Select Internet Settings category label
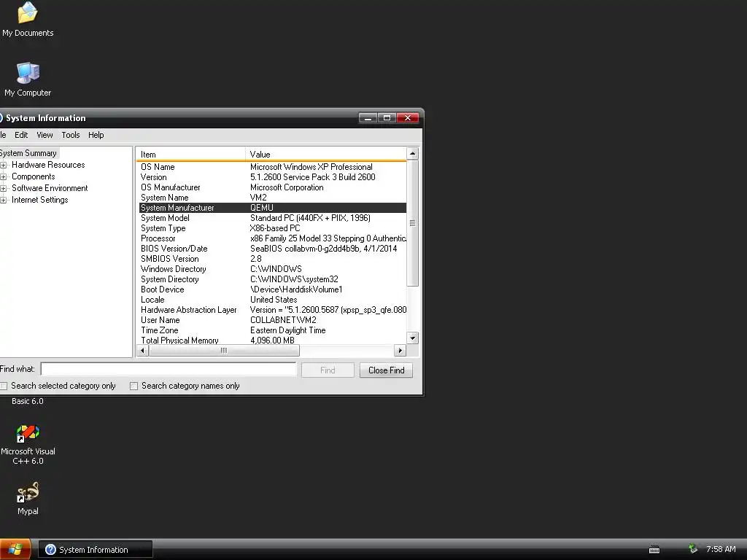The image size is (747, 560). [x=39, y=200]
